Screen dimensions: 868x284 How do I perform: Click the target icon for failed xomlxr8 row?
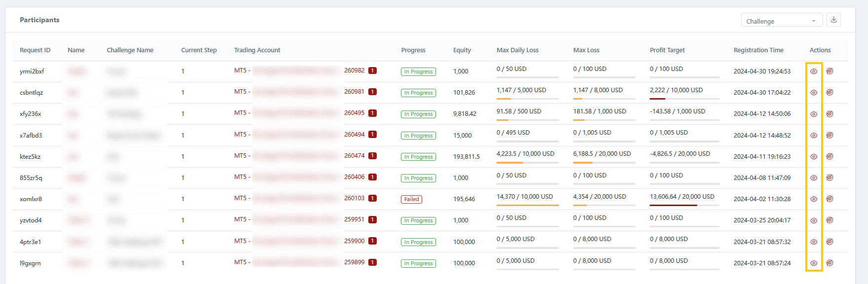[829, 199]
